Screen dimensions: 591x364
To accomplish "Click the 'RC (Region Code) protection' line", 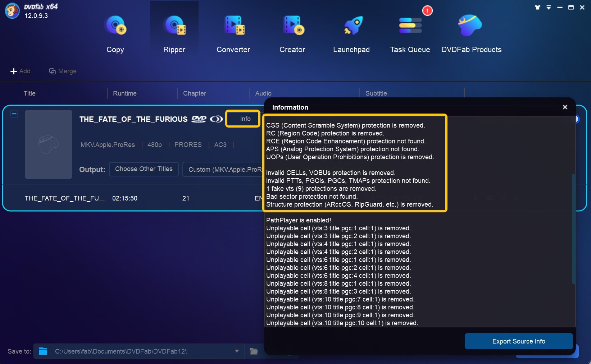I will click(325, 133).
